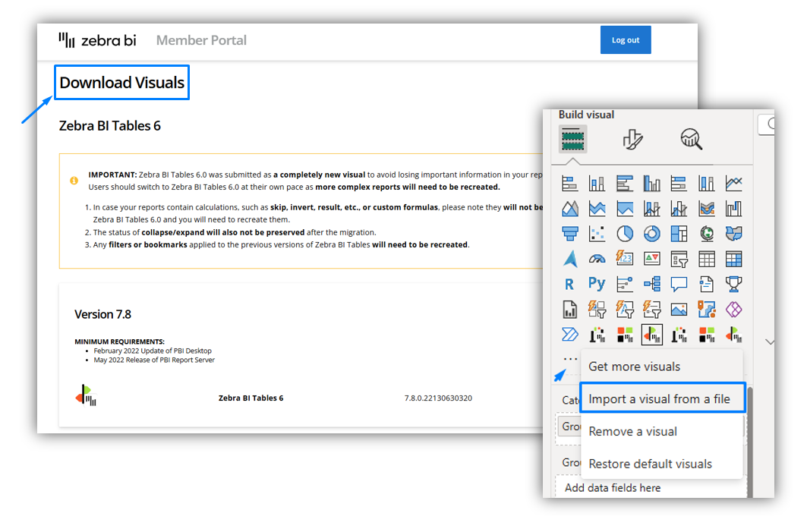807x532 pixels.
Task: Pick the treemap visual icon
Action: (679, 234)
